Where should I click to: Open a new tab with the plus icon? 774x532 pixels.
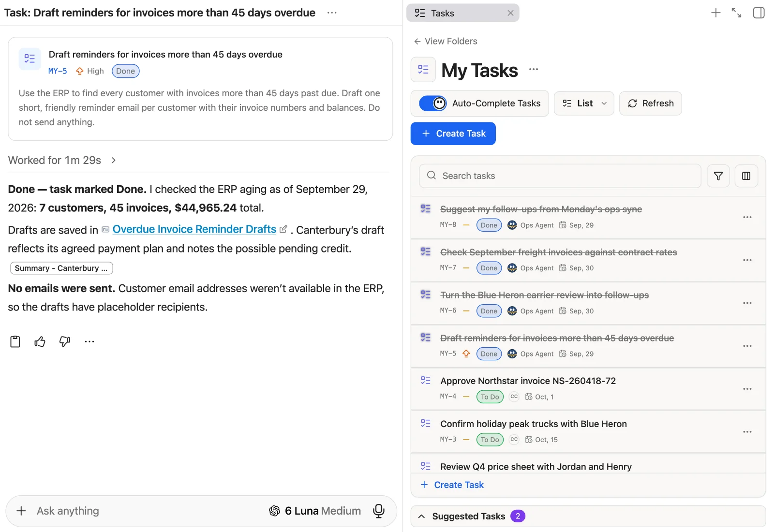[716, 13]
